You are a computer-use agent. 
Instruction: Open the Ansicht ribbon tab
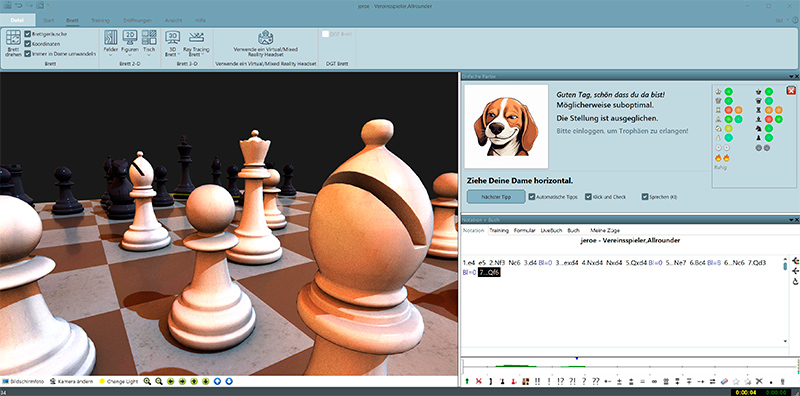[x=173, y=20]
